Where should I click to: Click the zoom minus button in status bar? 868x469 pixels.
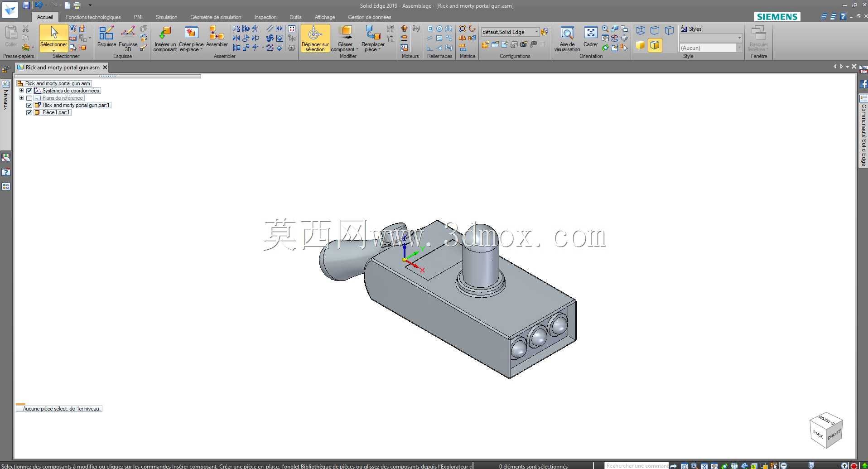pos(784,466)
